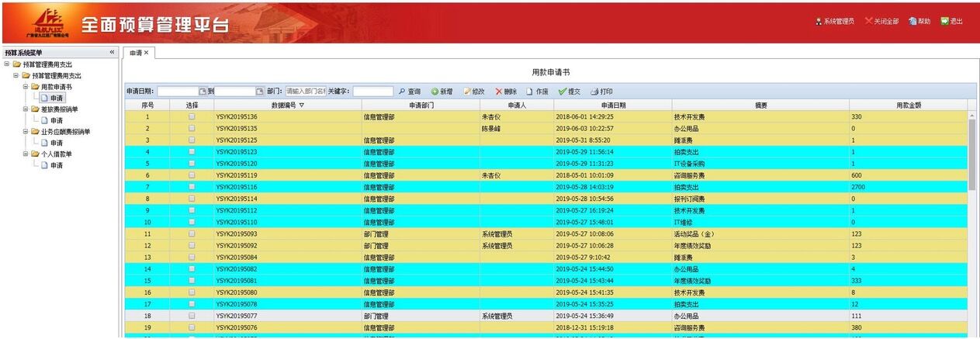Collapse the 用款申请书 tree folder
The image size is (980, 339).
[x=25, y=87]
